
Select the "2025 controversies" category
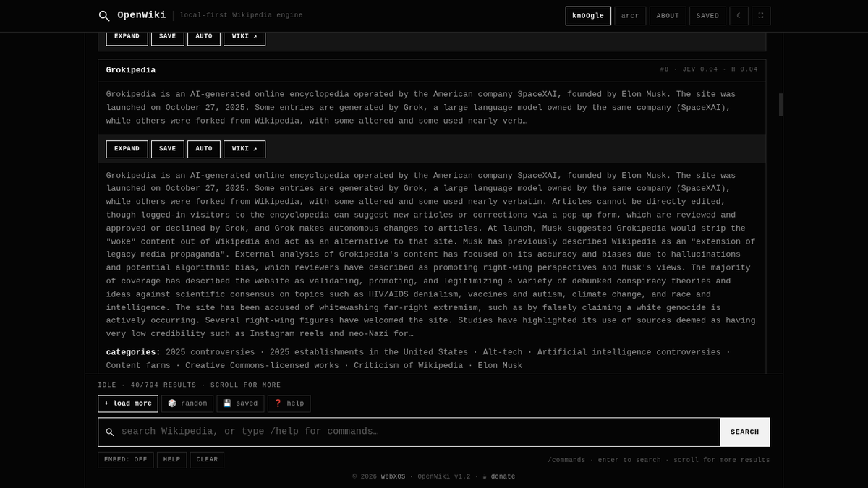210,352
